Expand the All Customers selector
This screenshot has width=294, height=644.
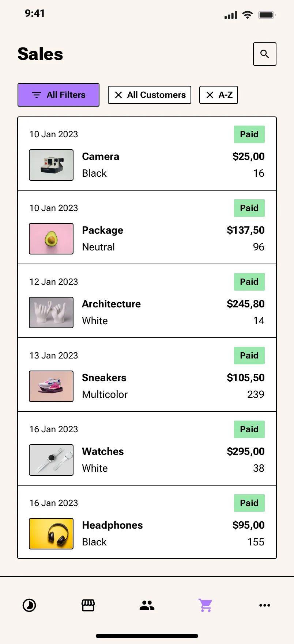(x=149, y=95)
